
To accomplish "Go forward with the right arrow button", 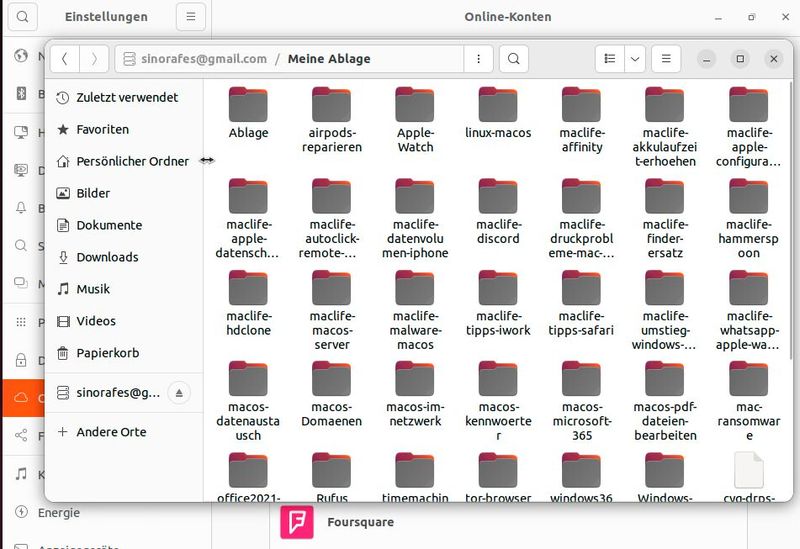I will pos(94,59).
